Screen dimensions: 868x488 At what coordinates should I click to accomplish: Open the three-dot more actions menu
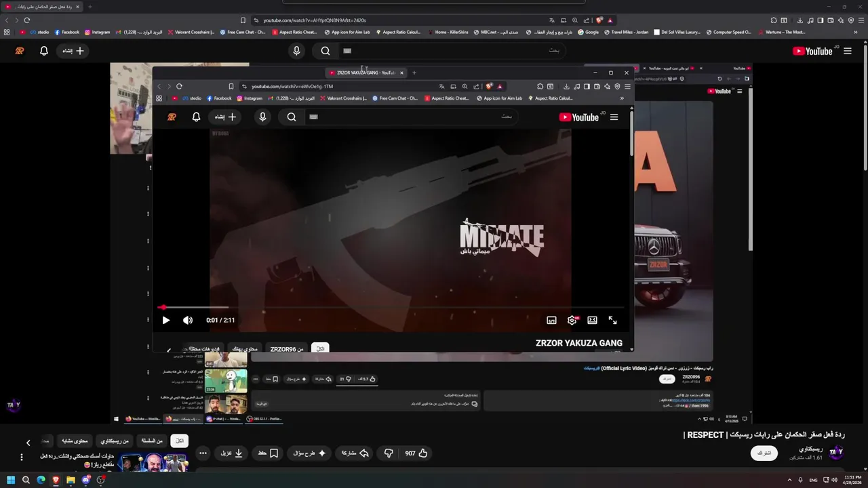203,453
